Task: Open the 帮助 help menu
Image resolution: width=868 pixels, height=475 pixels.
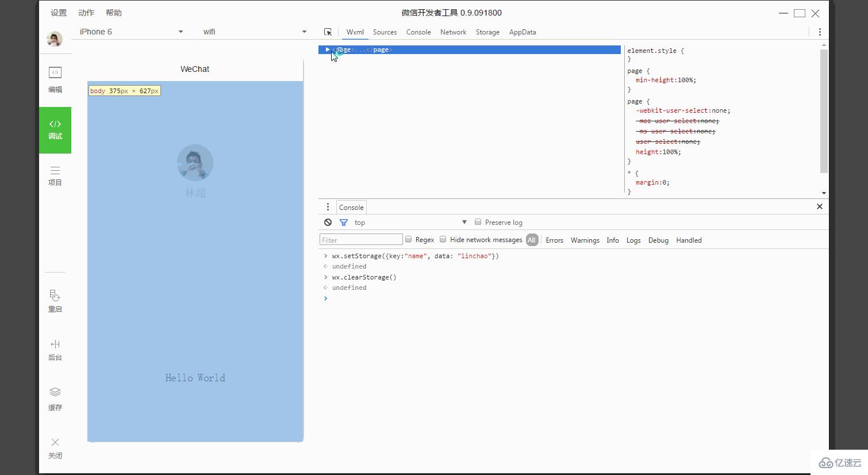Action: tap(114, 13)
